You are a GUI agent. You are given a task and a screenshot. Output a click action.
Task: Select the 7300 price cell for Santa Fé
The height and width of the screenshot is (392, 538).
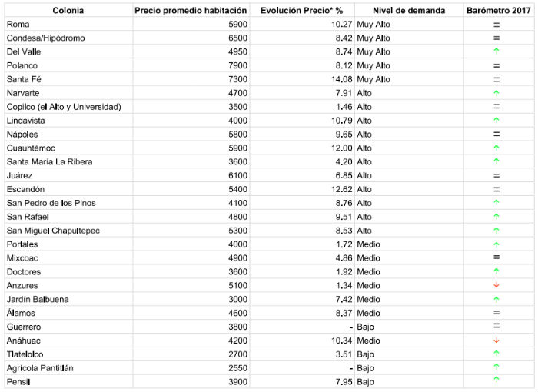(x=234, y=79)
